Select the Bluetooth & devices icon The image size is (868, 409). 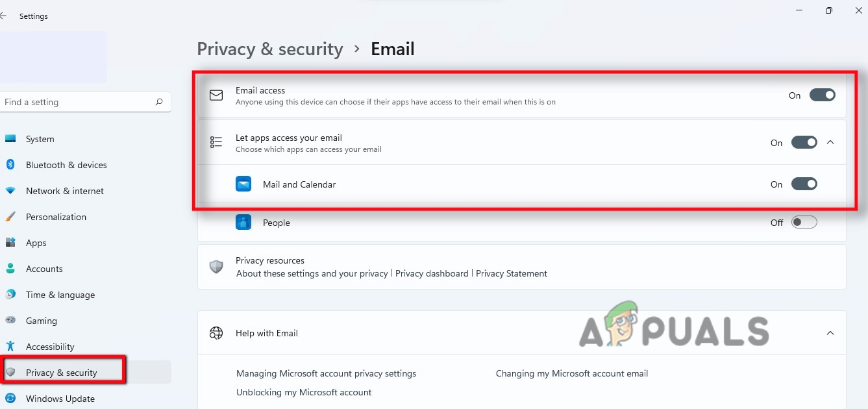[x=12, y=164]
